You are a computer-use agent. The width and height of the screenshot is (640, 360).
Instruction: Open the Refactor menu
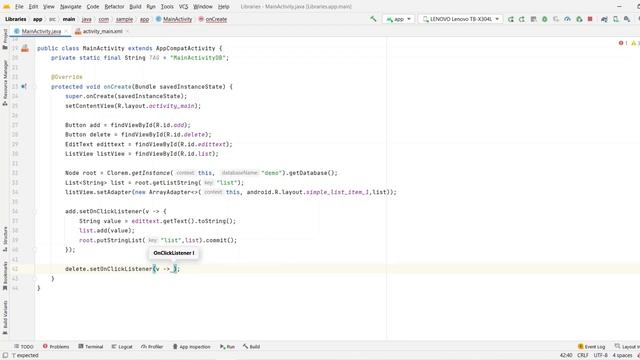pyautogui.click(x=114, y=7)
